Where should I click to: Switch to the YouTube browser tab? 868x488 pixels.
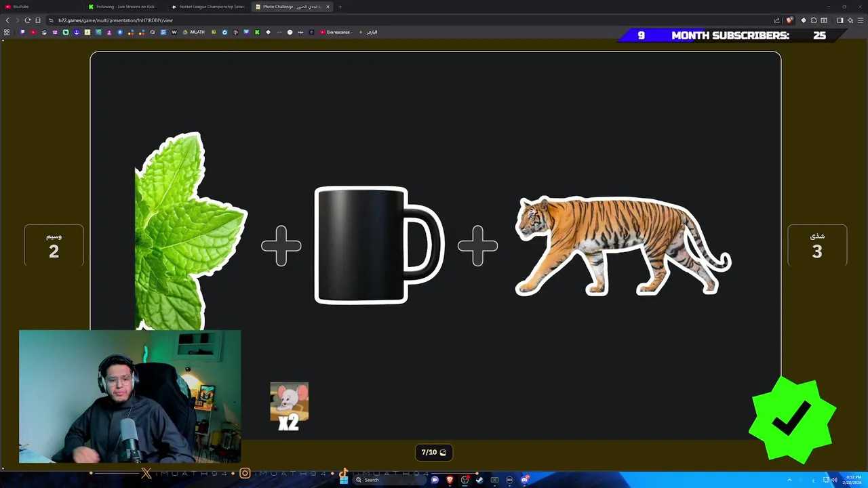[41, 7]
